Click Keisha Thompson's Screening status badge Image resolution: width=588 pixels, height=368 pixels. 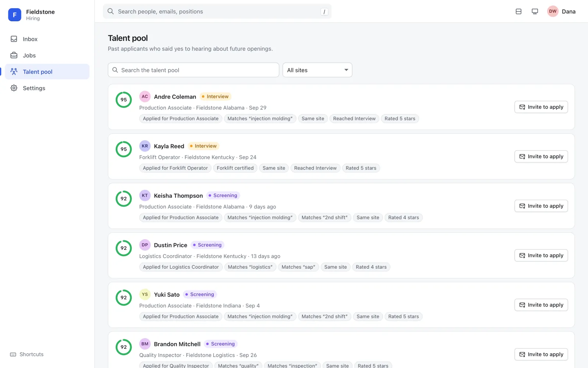coord(223,195)
